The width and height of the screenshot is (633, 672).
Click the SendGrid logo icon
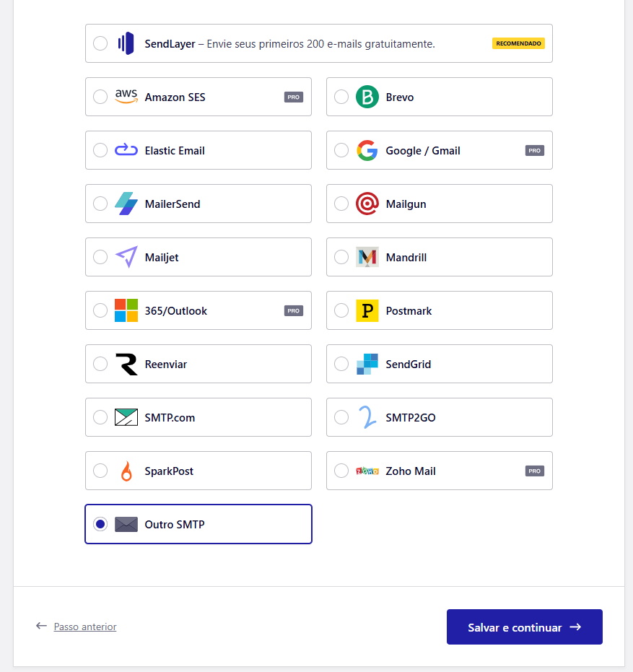[366, 363]
